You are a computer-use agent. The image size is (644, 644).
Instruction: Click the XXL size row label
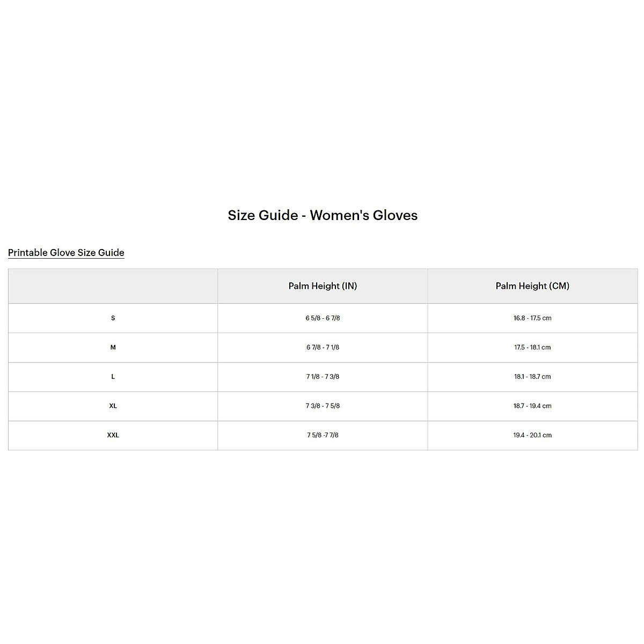[113, 435]
